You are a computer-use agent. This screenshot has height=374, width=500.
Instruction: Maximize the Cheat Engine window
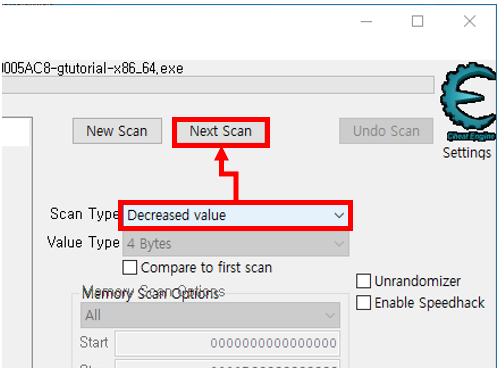[417, 22]
